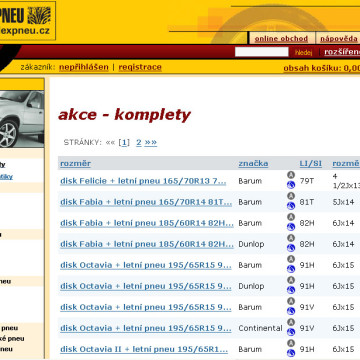Click blue round icon in Octavia Barum 91V row
The width and height of the screenshot is (360, 360).
tap(291, 311)
